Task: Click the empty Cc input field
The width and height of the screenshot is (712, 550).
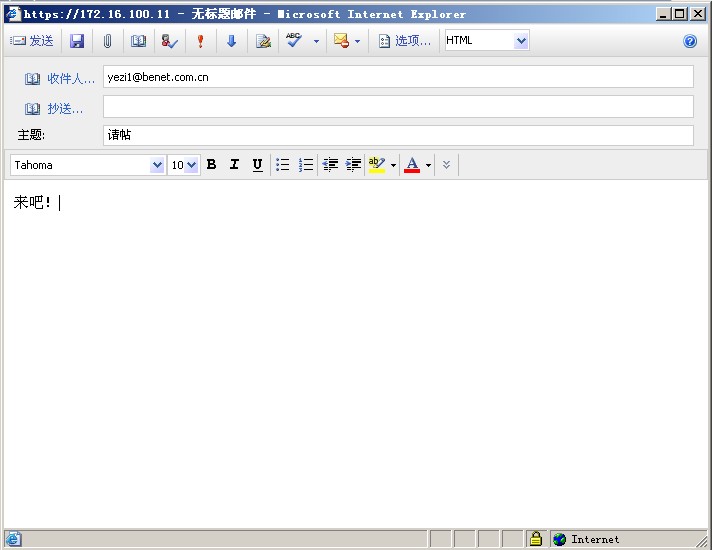Action: 398,107
